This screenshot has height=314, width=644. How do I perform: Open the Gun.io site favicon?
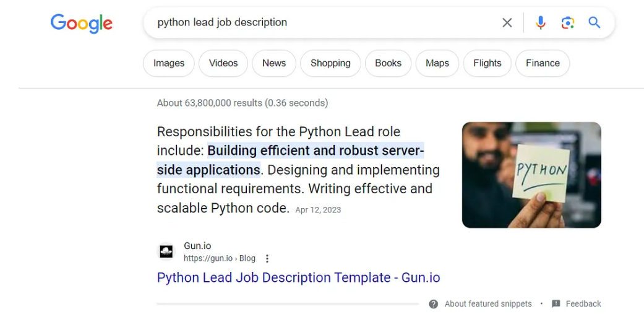coord(166,251)
